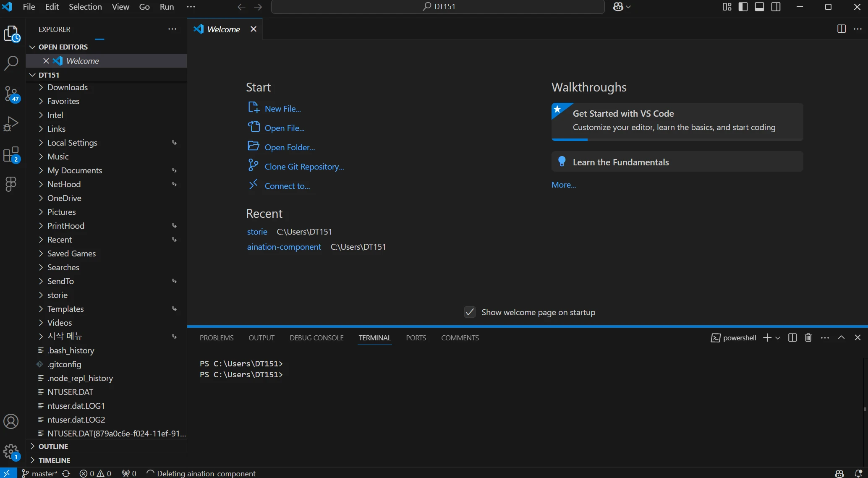Kill terminal with the trash icon
Image resolution: width=868 pixels, height=478 pixels.
(808, 337)
